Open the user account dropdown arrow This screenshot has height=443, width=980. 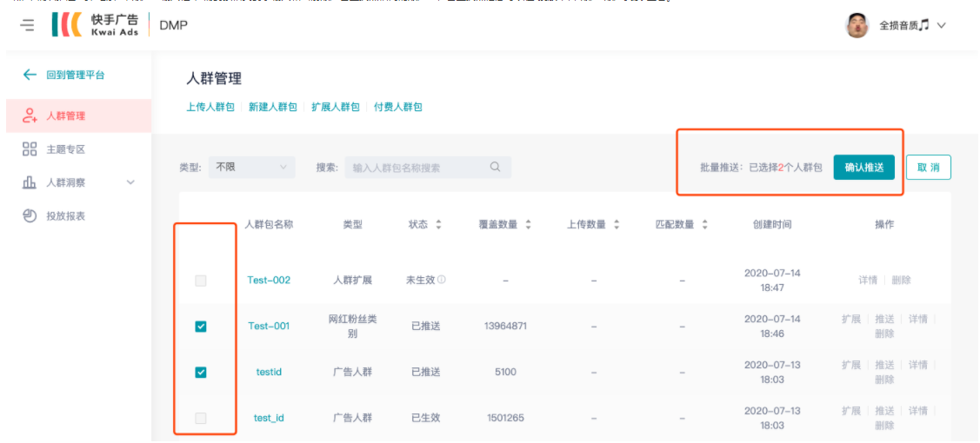[941, 25]
